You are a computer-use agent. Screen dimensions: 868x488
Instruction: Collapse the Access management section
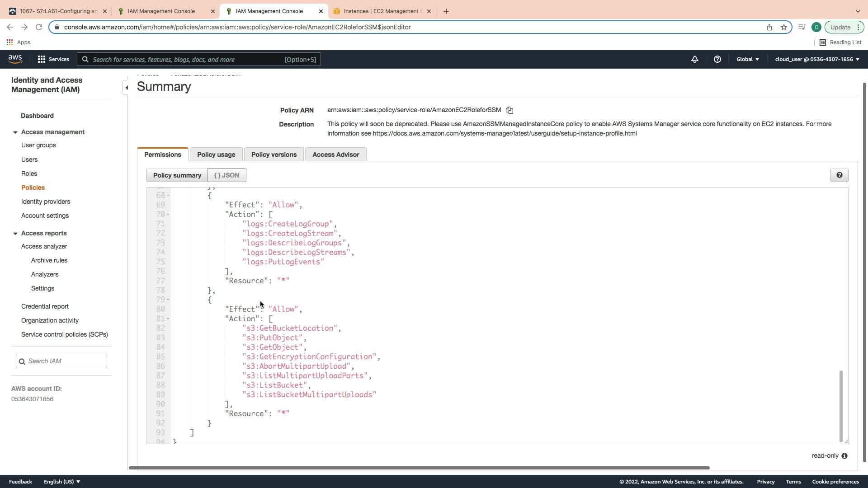click(15, 132)
